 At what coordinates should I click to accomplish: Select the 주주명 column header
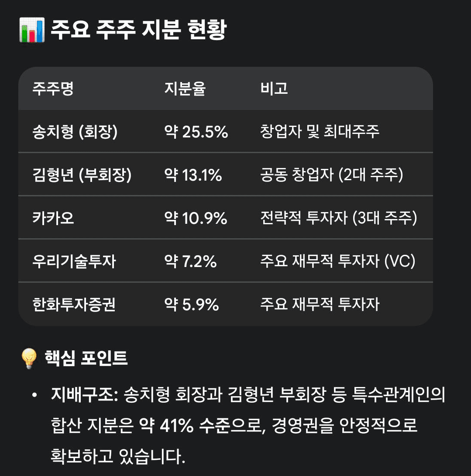[x=53, y=89]
